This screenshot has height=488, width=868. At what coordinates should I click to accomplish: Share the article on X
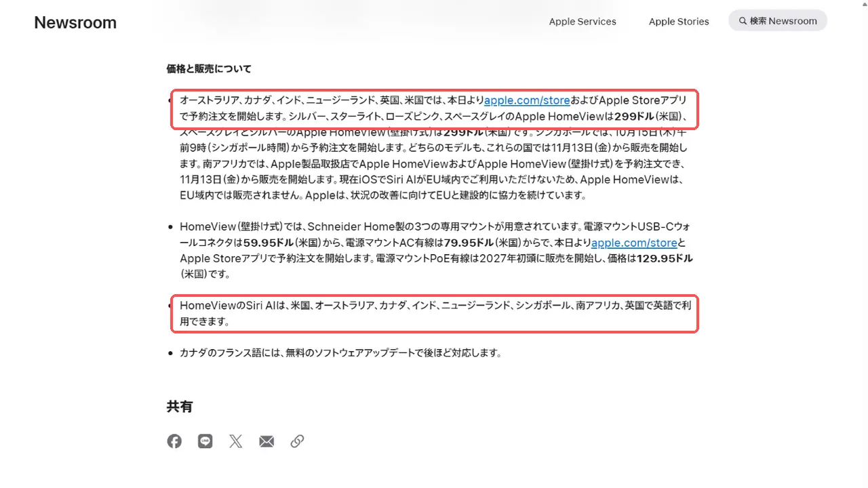[x=236, y=441]
